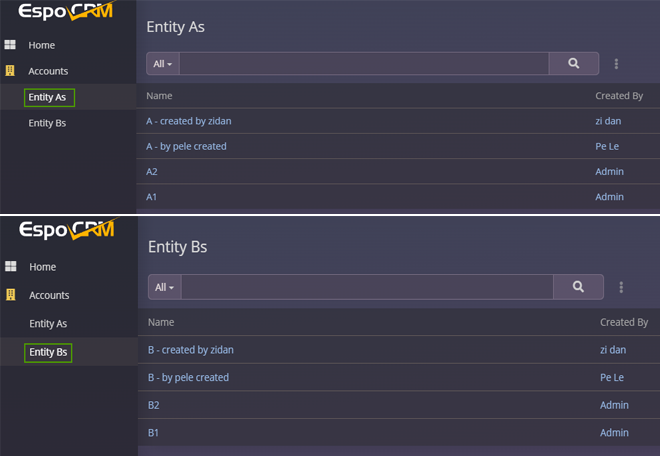660x456 pixels.
Task: Open the three-dot menu on Entity As list
Action: point(616,64)
